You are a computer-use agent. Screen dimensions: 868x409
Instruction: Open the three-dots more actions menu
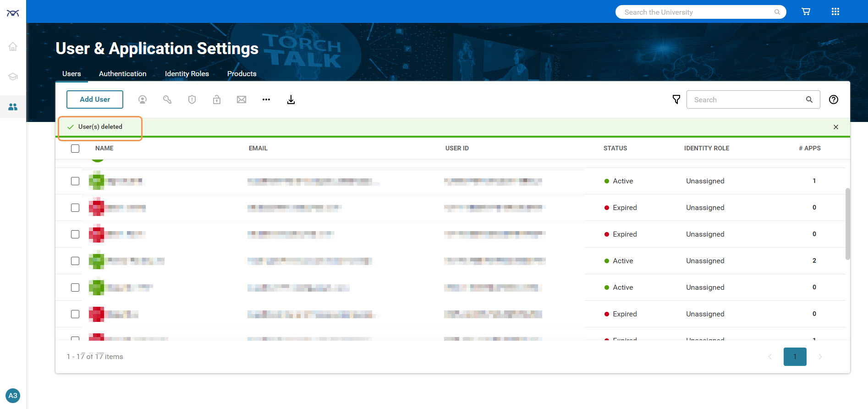click(266, 99)
